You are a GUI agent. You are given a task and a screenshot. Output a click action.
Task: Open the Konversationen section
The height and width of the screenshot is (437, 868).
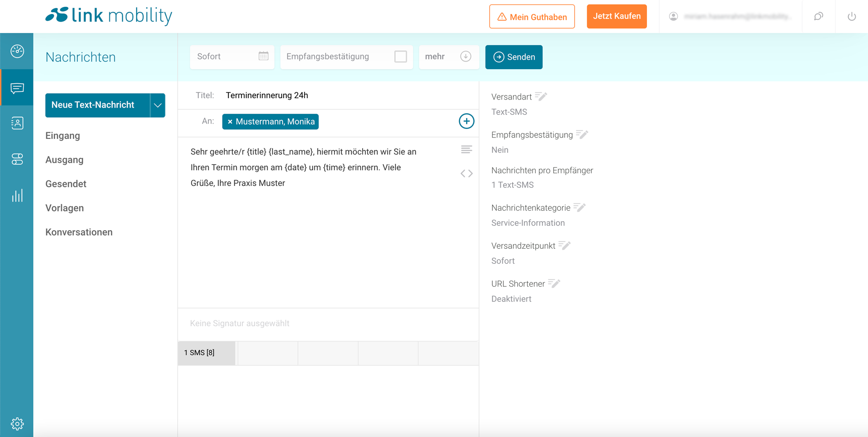click(x=79, y=232)
